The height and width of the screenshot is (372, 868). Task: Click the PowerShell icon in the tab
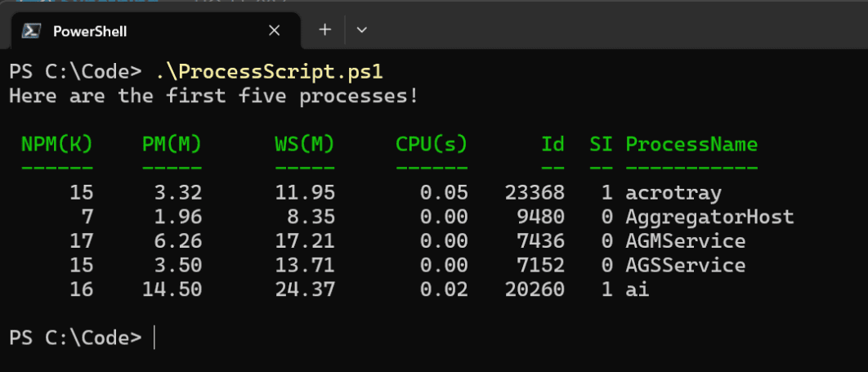[30, 30]
